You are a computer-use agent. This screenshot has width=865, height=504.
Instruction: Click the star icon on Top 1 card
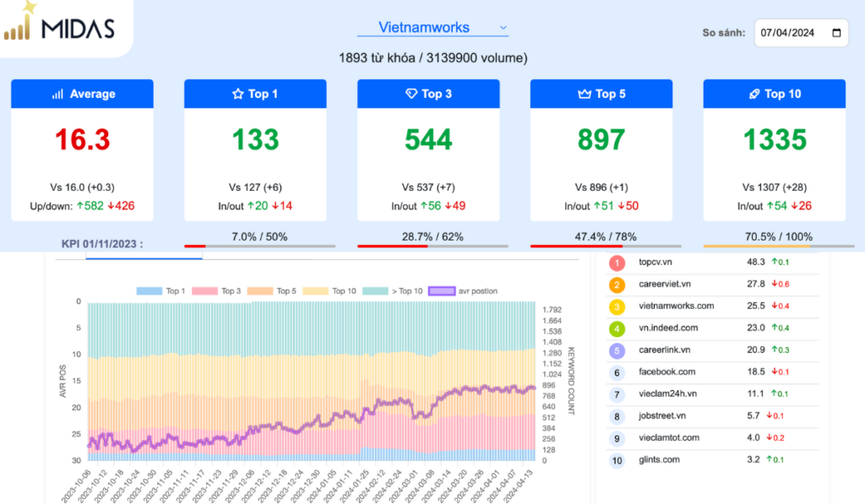click(x=237, y=94)
